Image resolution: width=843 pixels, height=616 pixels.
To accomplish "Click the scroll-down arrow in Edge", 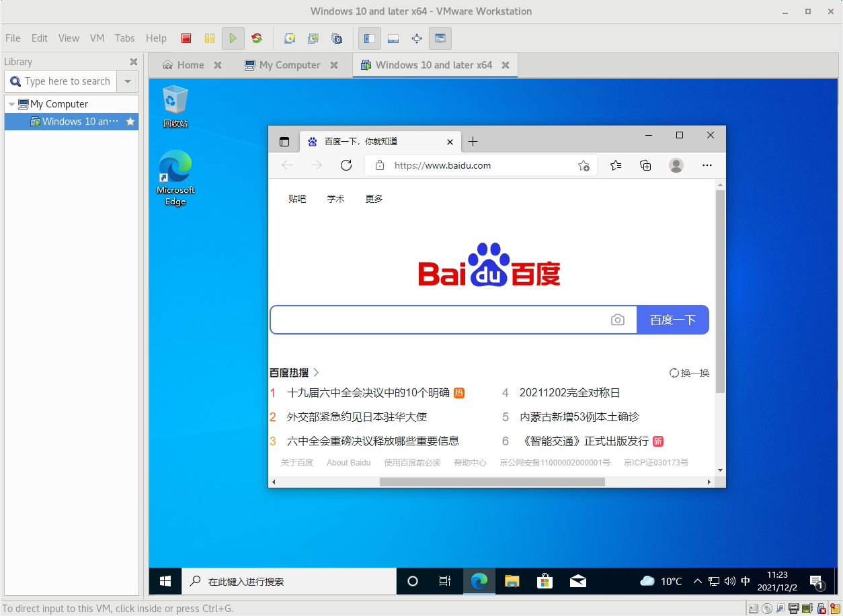I will tap(720, 470).
